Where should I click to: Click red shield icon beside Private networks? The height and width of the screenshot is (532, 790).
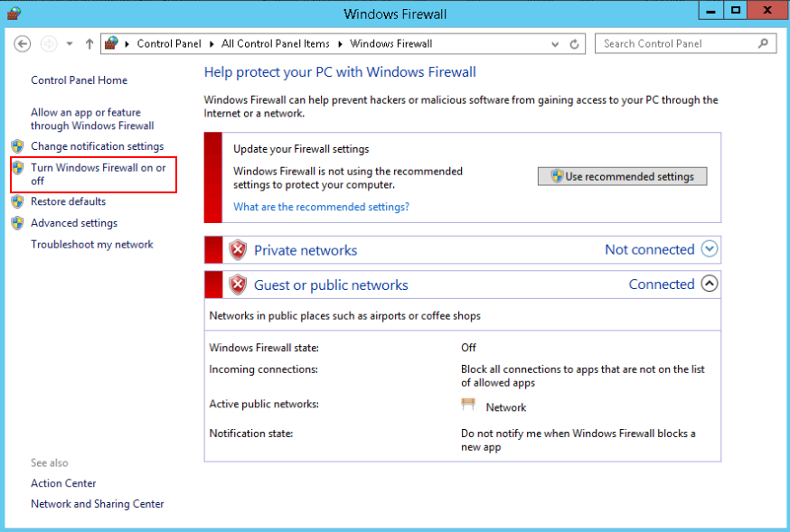click(x=238, y=250)
